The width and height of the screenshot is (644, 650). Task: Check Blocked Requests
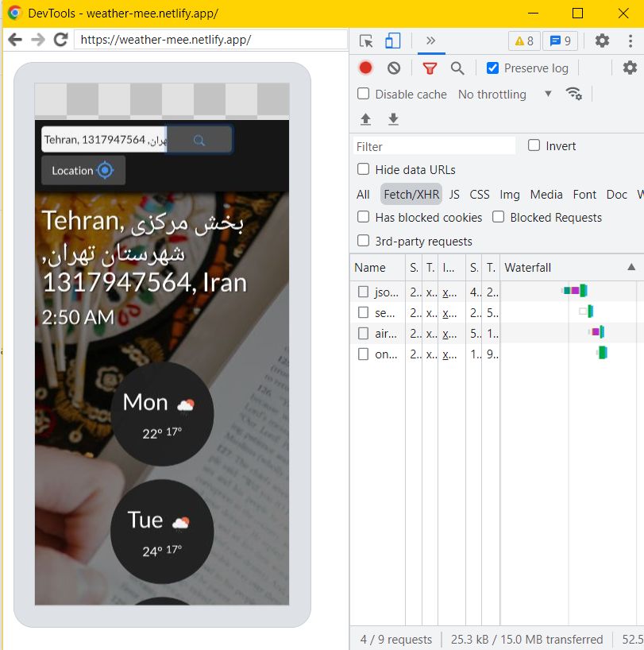pos(498,217)
